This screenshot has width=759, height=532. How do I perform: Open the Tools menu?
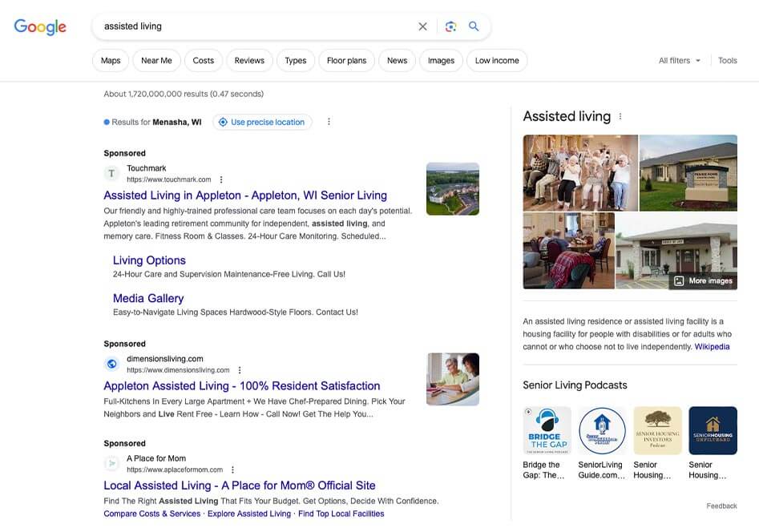[x=727, y=61]
